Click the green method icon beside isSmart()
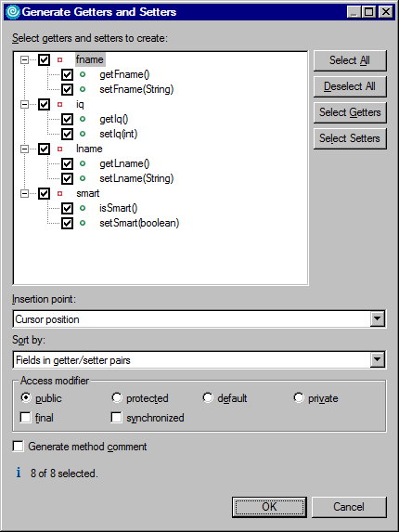 [83, 208]
